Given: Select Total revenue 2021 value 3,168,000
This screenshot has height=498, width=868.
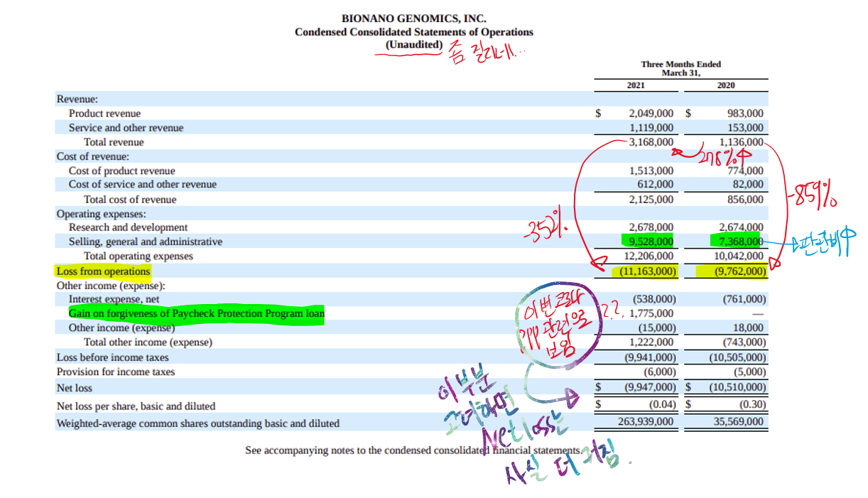Looking at the screenshot, I should (651, 142).
